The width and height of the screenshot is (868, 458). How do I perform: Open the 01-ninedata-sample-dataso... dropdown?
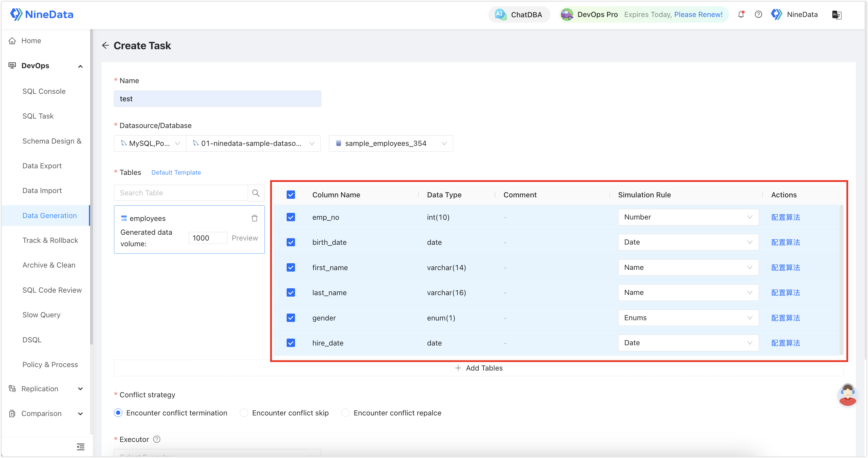point(253,144)
